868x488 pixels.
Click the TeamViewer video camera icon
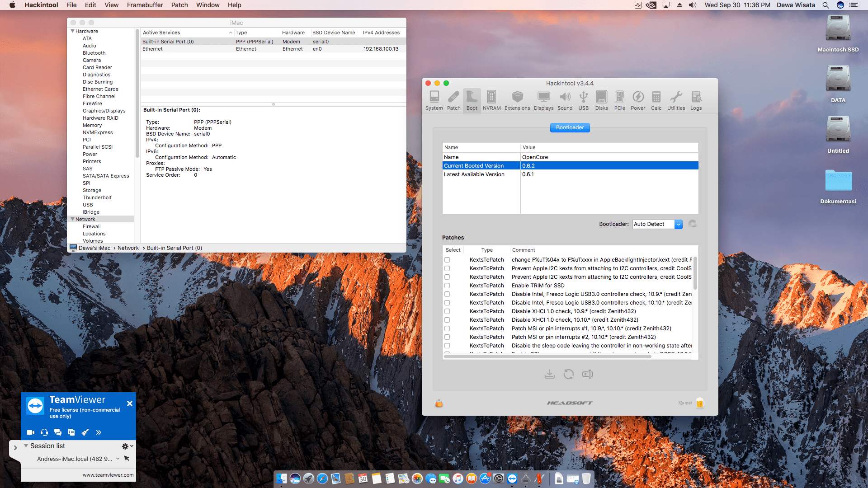[x=31, y=432]
